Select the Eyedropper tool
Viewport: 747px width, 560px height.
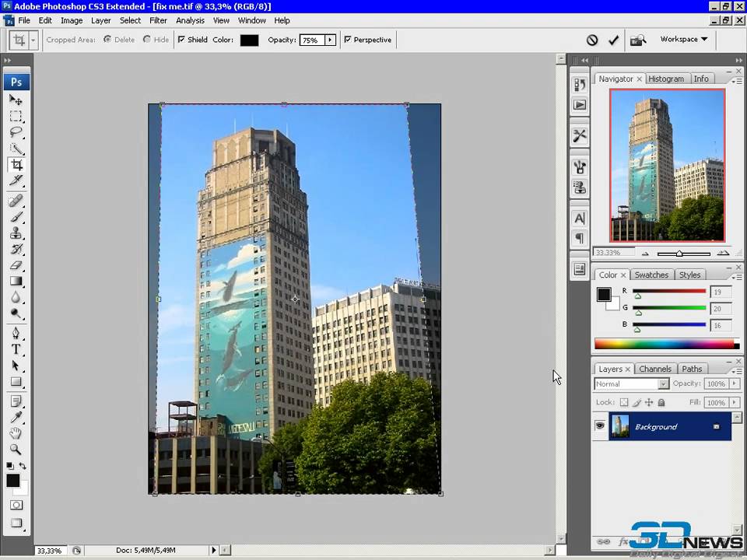click(16, 417)
